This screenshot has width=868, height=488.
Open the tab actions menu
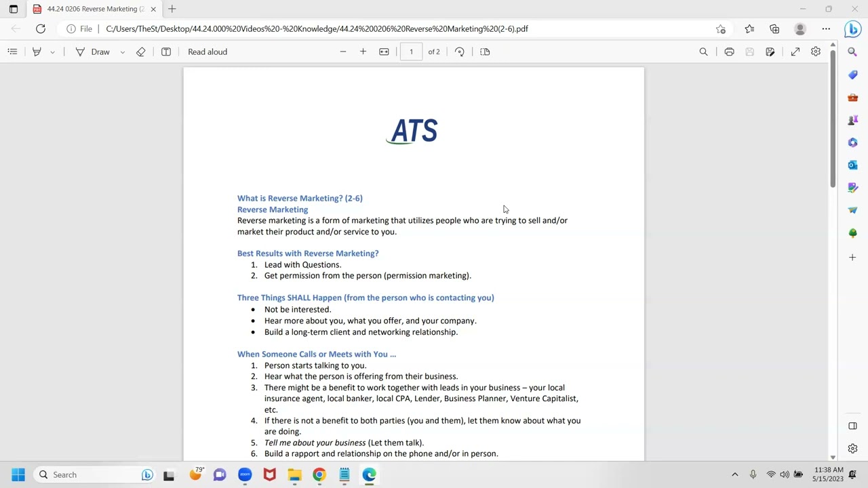(x=14, y=9)
